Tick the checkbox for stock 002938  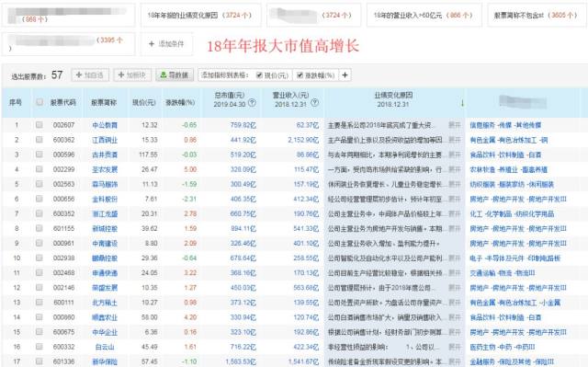tap(39, 258)
